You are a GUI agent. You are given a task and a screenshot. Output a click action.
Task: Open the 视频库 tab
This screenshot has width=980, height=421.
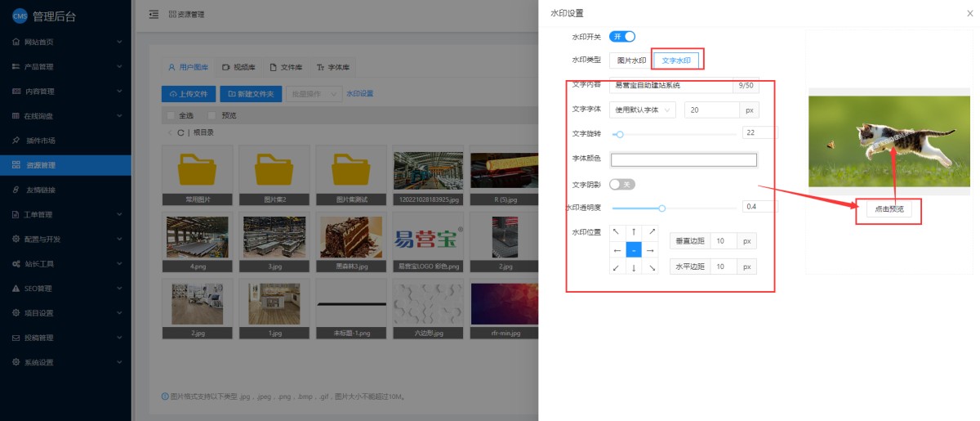tap(238, 67)
